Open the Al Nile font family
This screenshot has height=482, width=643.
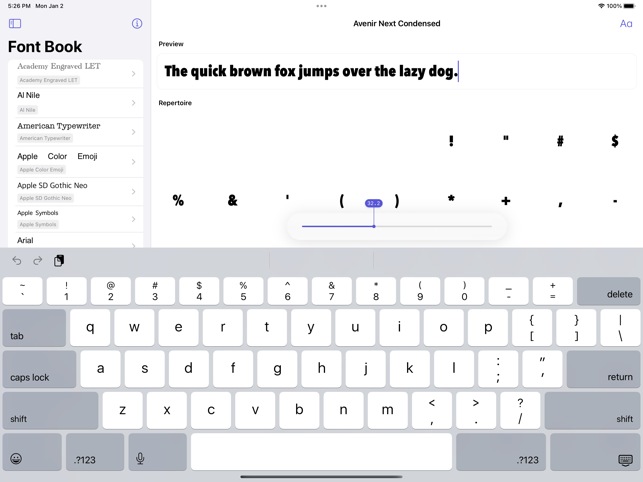point(75,103)
